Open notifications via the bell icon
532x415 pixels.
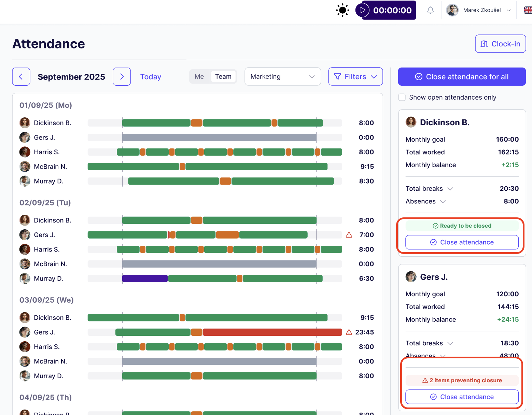(x=430, y=10)
